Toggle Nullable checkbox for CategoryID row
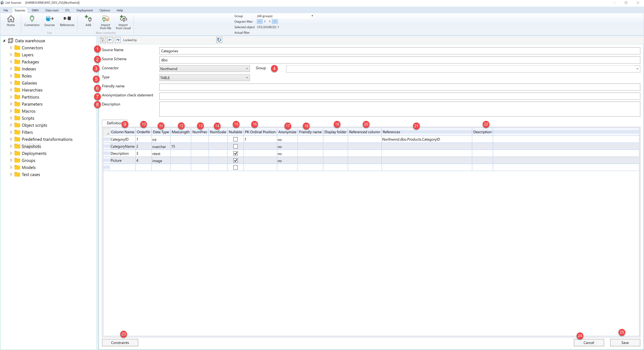This screenshot has height=350, width=644. click(x=235, y=139)
